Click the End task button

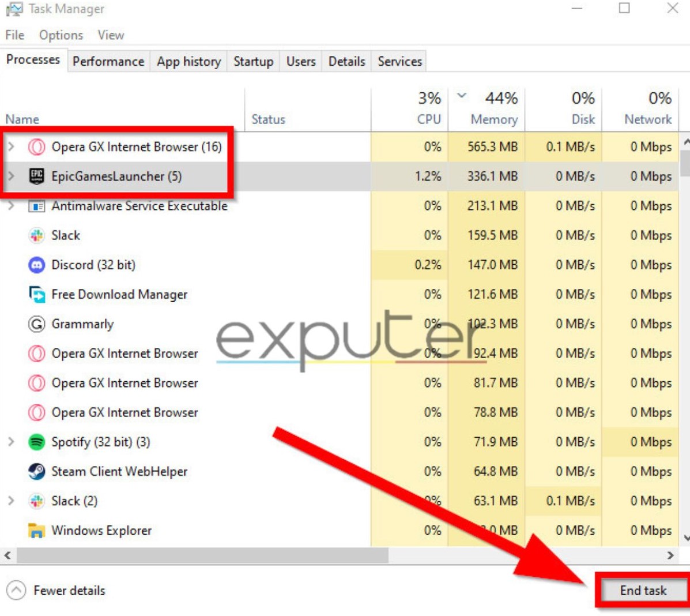point(643,591)
